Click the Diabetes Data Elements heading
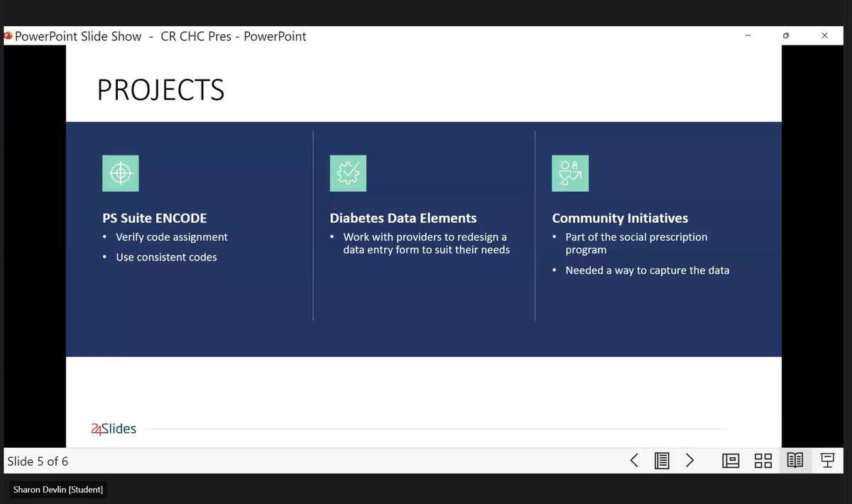The width and height of the screenshot is (852, 504). (x=403, y=218)
